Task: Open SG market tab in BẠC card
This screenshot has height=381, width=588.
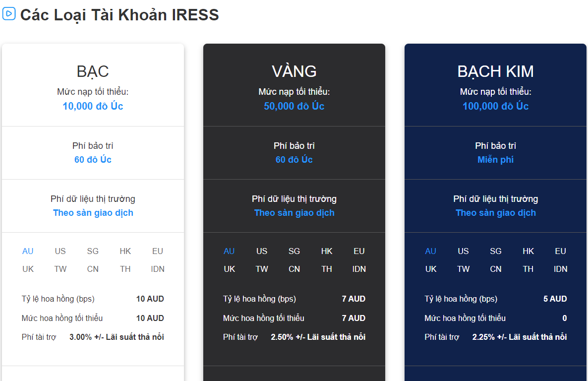Action: pos(93,251)
